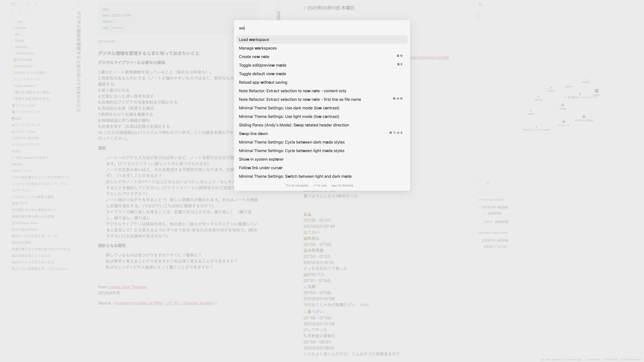
Task: Select Load workspace command
Action: coord(254,39)
